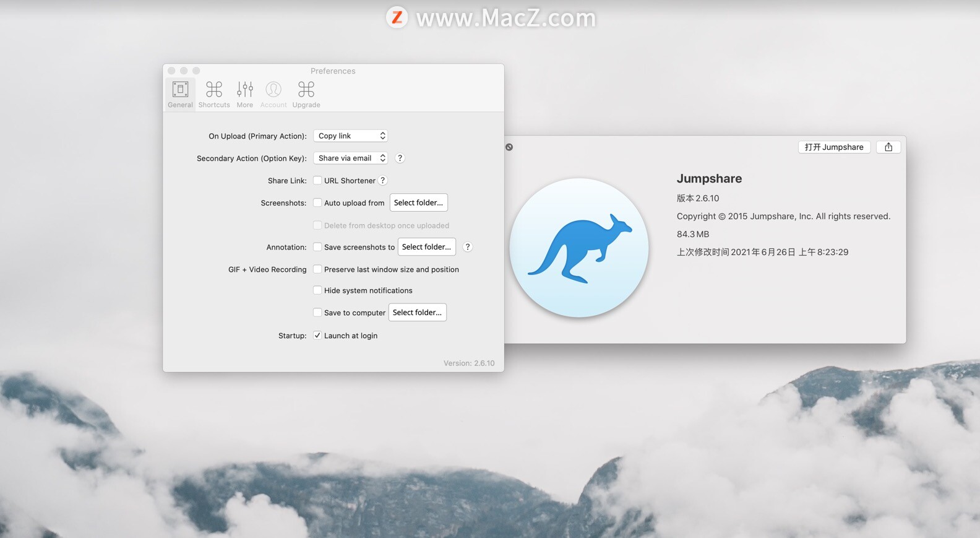Screen dimensions: 980x538
Task: Disable Launch at login checkbox
Action: 317,335
